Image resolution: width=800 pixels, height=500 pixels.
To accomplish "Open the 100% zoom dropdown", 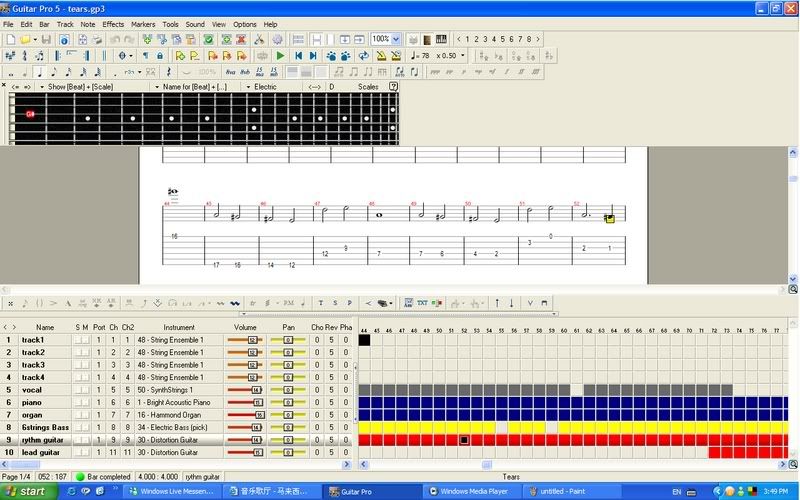I will pos(397,39).
